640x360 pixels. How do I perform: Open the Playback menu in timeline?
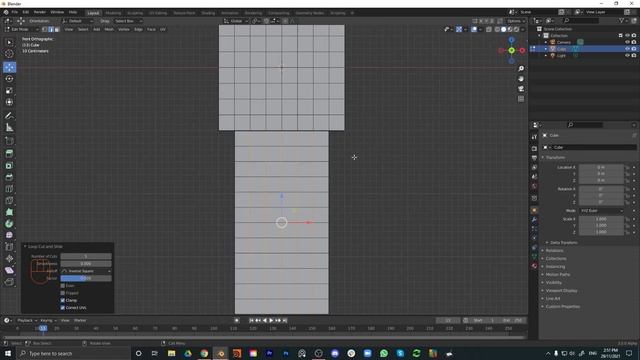[27, 320]
